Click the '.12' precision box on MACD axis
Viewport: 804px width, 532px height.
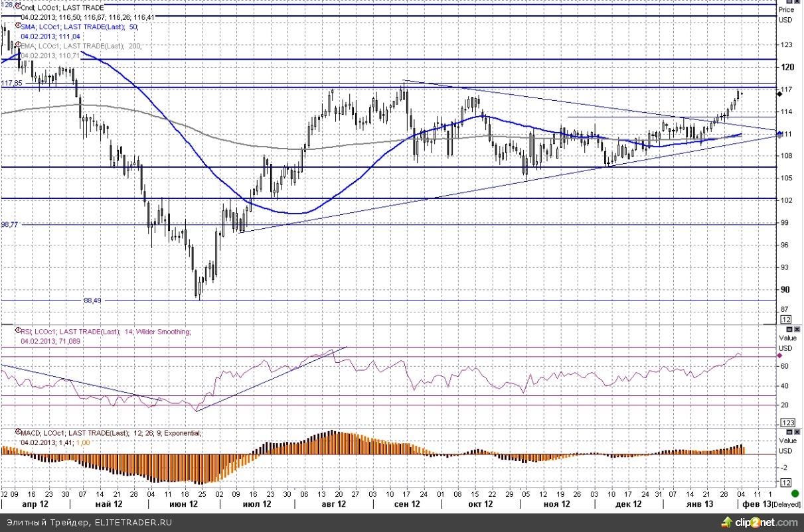point(785,482)
